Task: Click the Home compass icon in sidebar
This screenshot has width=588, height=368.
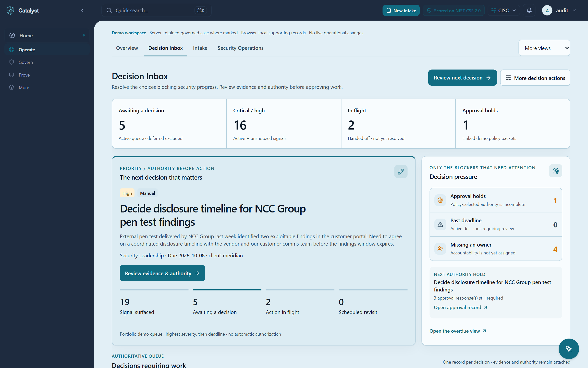Action: click(12, 35)
